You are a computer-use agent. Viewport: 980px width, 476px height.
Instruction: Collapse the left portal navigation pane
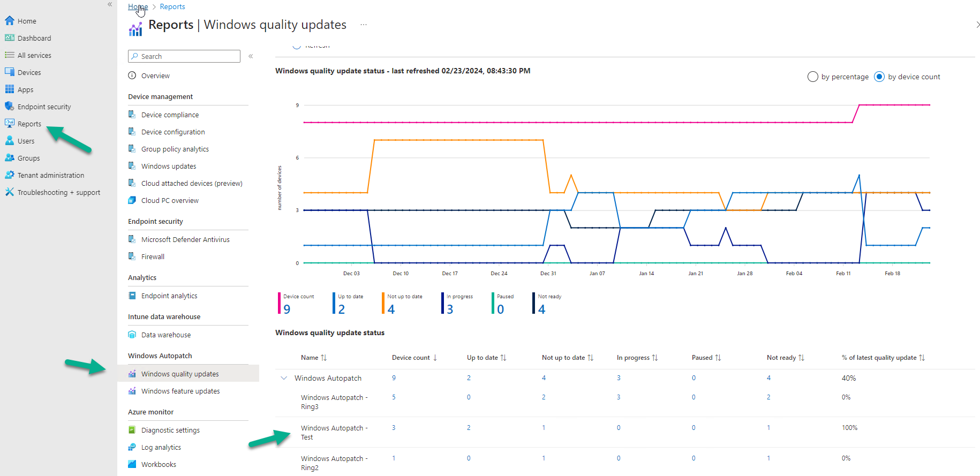(x=110, y=4)
